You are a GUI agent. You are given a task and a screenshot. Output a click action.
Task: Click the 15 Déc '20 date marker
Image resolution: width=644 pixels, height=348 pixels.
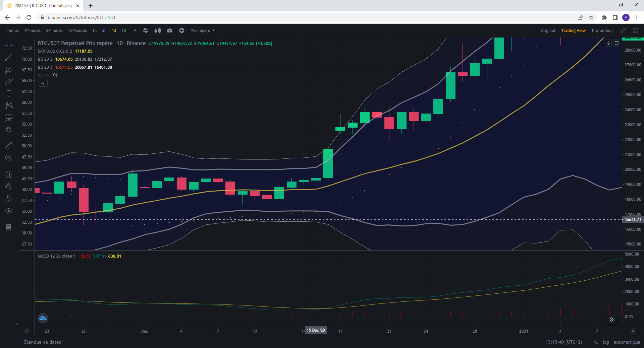[x=316, y=330]
